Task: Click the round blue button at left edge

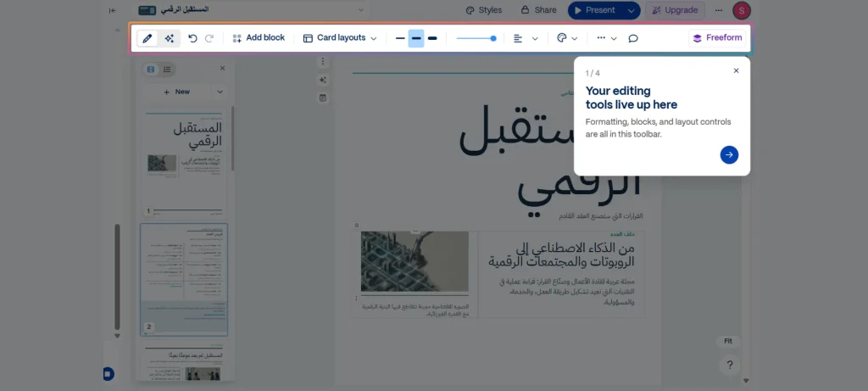Action: [108, 374]
